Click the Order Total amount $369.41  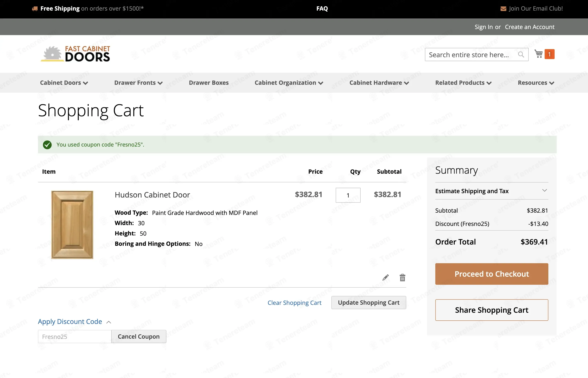(534, 242)
